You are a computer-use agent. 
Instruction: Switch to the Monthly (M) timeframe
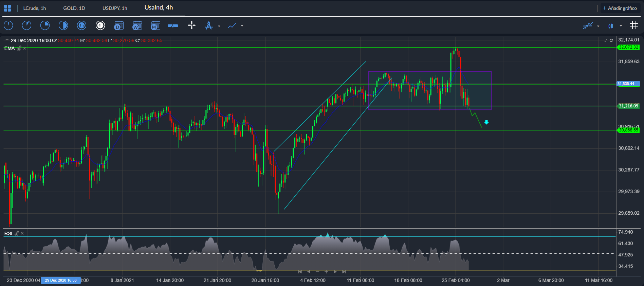[155, 25]
